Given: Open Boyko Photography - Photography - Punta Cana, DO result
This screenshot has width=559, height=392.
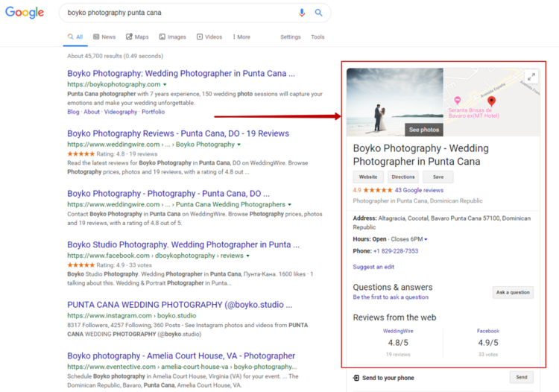Looking at the screenshot, I should point(168,194).
